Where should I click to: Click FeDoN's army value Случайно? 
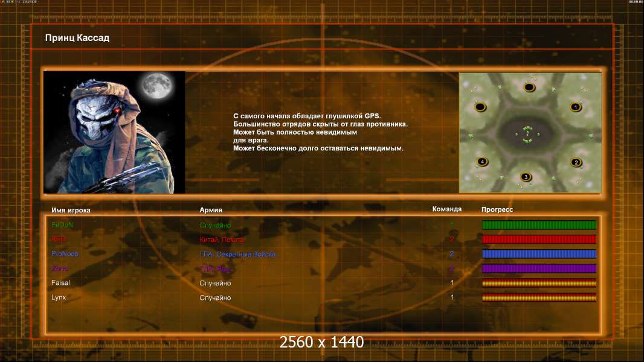[215, 225]
